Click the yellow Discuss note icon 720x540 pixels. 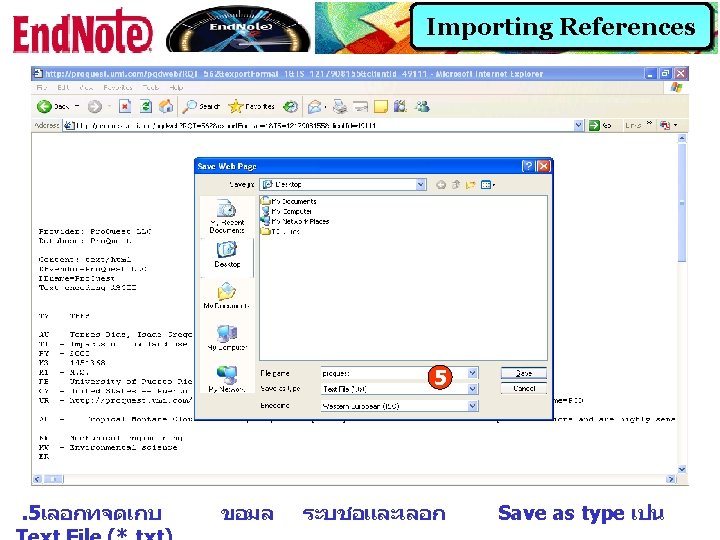tap(381, 107)
